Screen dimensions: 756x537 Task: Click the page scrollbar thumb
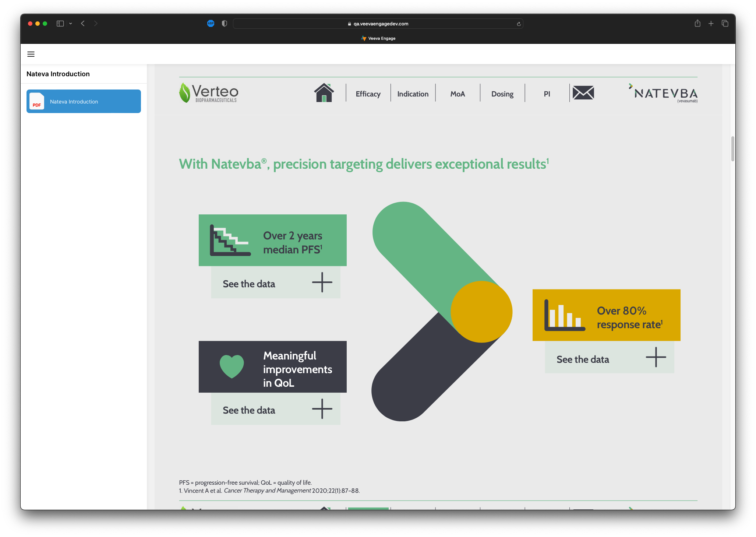732,149
